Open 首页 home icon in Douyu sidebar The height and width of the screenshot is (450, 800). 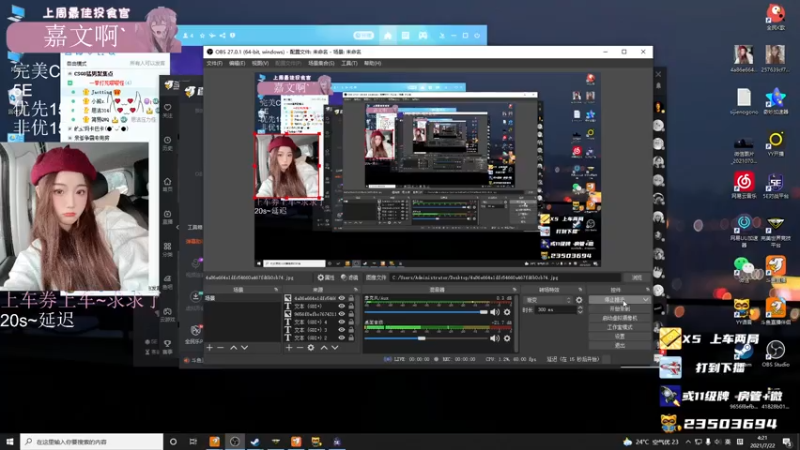[168, 184]
